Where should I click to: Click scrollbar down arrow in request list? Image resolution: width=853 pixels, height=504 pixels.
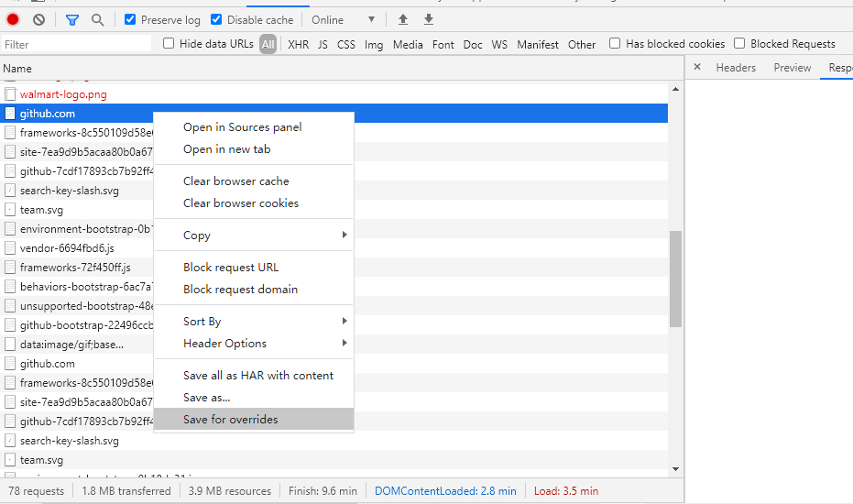675,468
